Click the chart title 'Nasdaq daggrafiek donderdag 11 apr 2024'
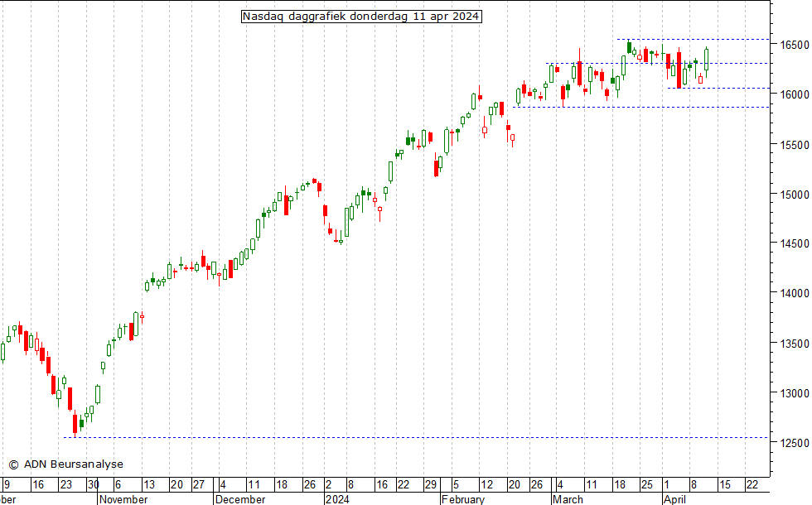 pyautogui.click(x=361, y=17)
